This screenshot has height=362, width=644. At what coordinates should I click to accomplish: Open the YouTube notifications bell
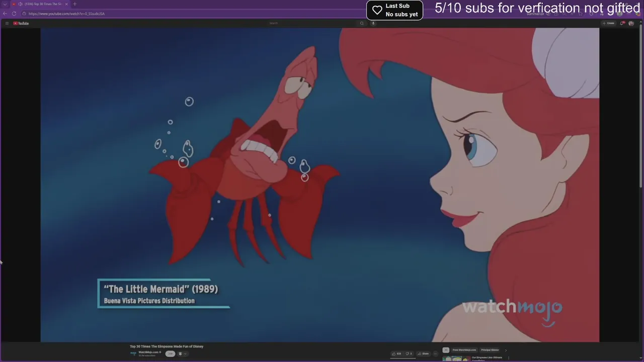tap(622, 23)
